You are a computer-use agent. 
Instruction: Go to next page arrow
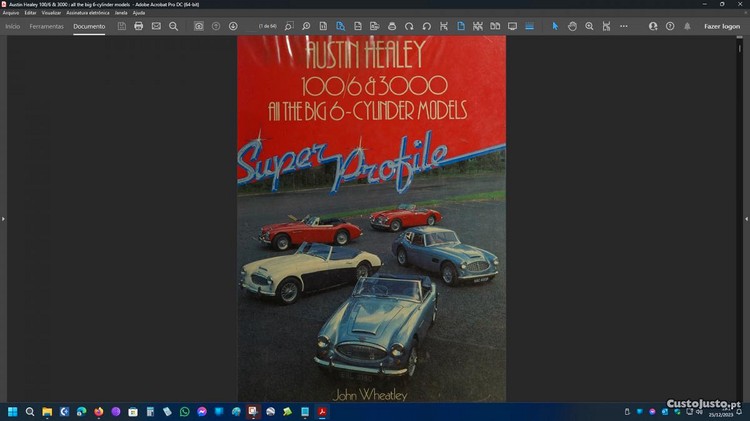233,26
